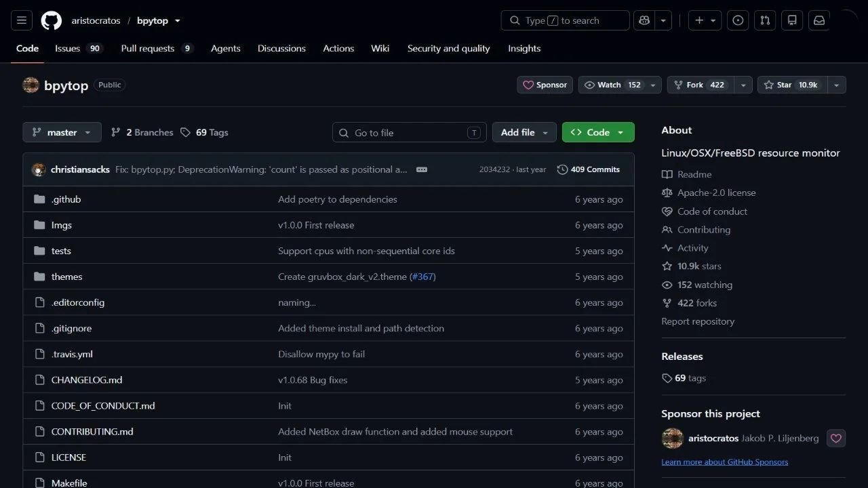
Task: Expand the commit message ellipsis
Action: pyautogui.click(x=422, y=169)
